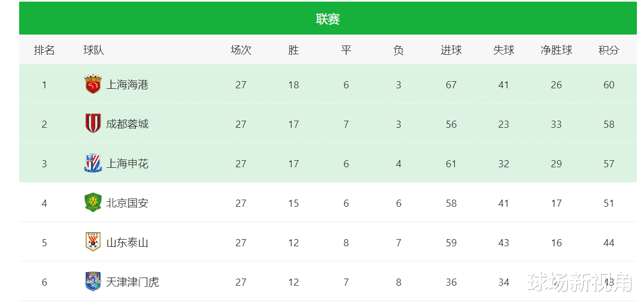The height and width of the screenshot is (306, 644).
Task: Open the 上海海港 team name link
Action: click(x=127, y=84)
